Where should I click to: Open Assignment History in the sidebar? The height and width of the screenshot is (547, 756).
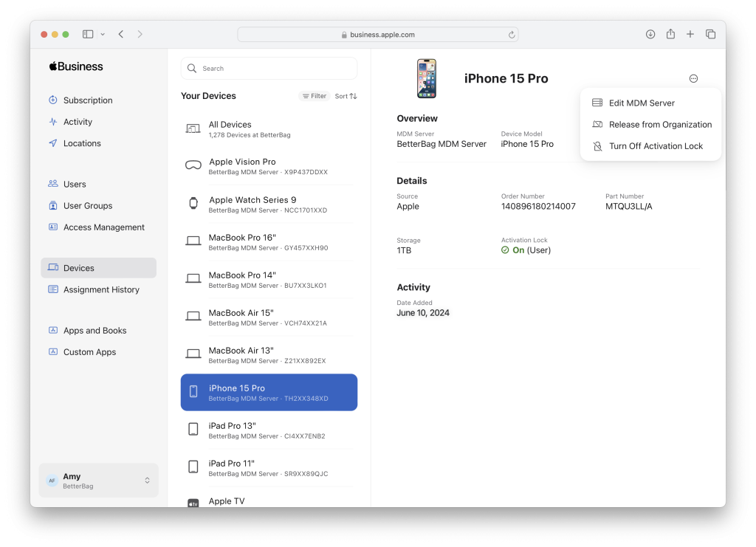pos(100,290)
